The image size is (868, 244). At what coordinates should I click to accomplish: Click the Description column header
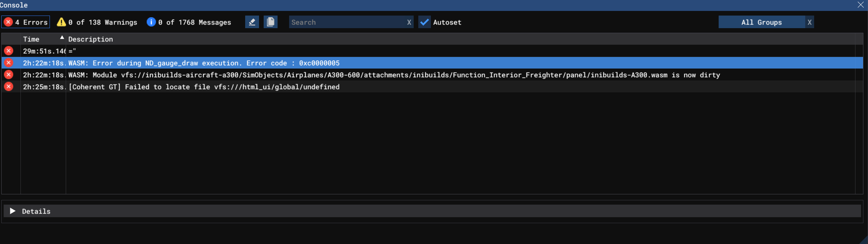(x=91, y=39)
